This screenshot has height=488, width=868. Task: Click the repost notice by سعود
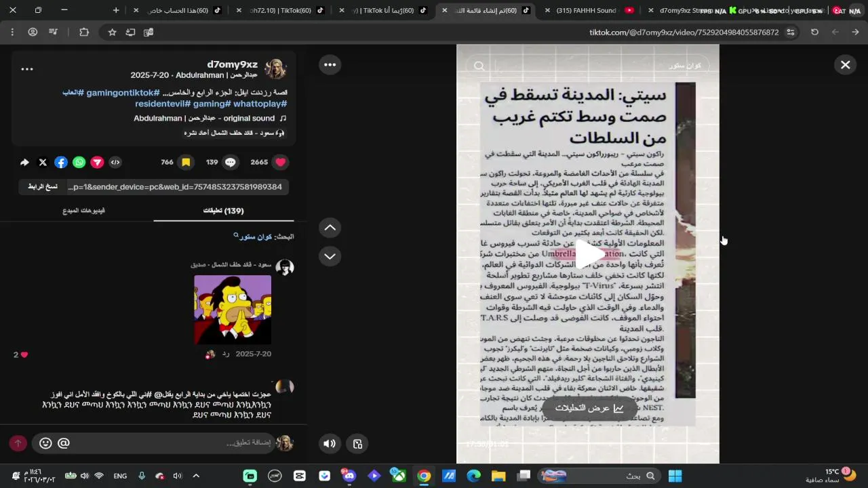click(x=234, y=133)
